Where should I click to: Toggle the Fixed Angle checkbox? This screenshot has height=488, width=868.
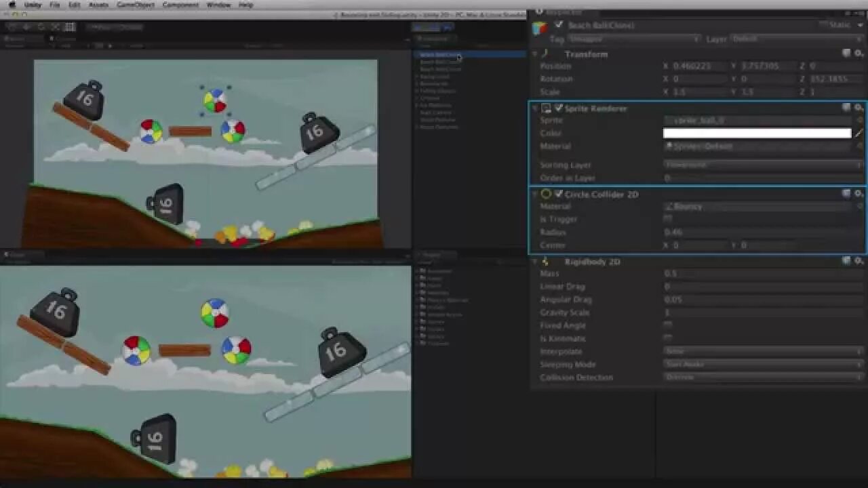tap(668, 326)
